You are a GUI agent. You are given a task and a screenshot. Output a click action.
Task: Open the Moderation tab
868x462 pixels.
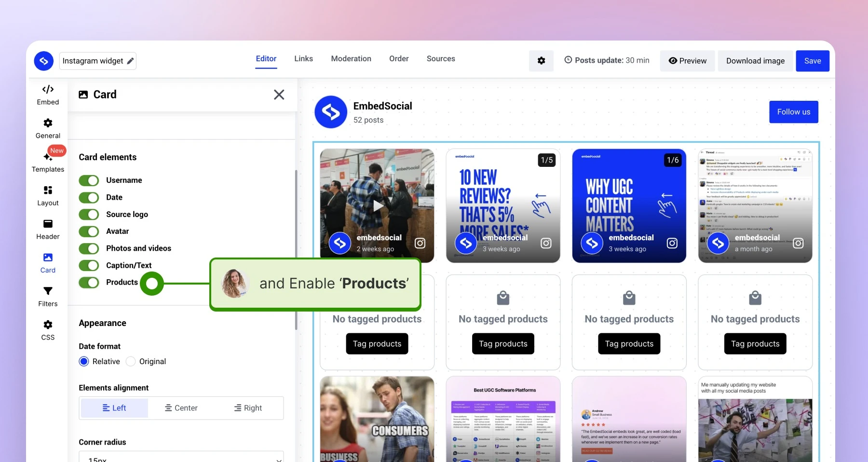pyautogui.click(x=351, y=59)
